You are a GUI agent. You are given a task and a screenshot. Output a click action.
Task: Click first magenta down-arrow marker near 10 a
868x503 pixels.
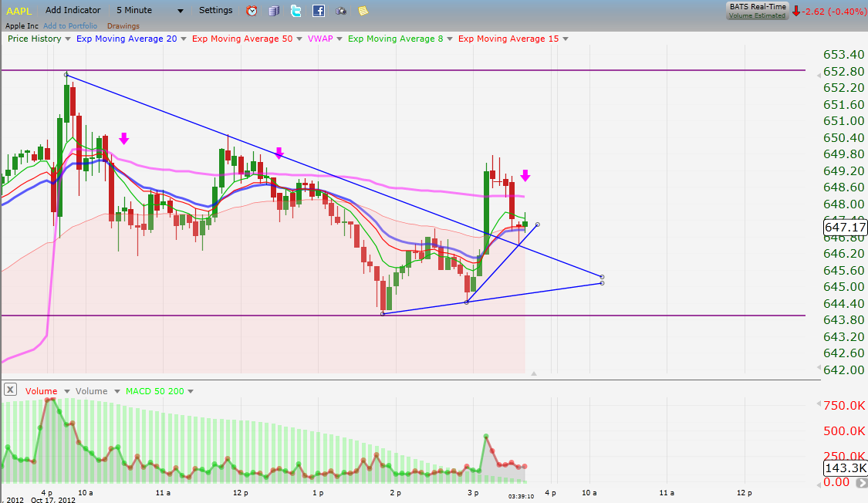[x=124, y=138]
